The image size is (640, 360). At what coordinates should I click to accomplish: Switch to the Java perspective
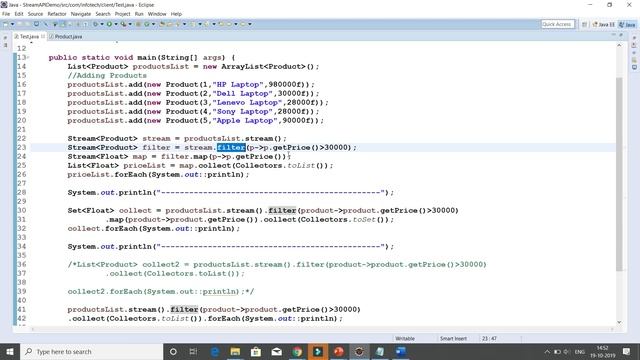(x=627, y=24)
